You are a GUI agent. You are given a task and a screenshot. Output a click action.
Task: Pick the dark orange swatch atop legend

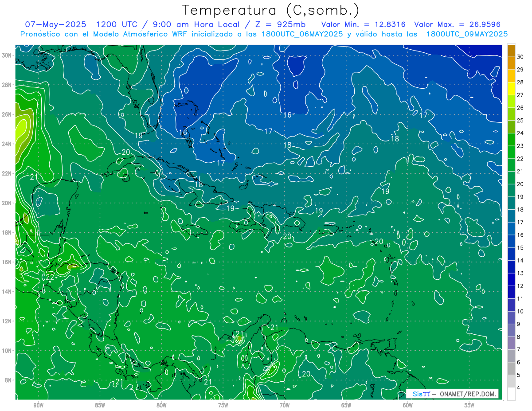tap(511, 50)
